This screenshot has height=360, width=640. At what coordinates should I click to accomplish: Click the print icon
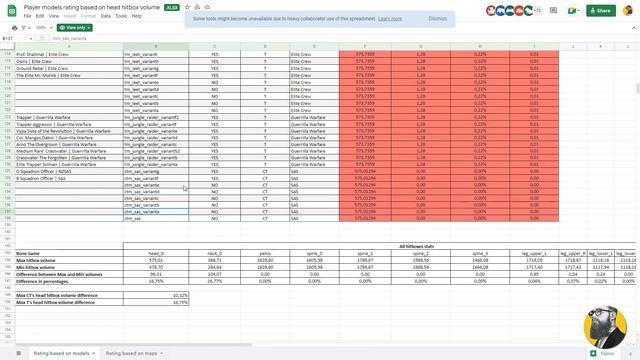(x=15, y=28)
